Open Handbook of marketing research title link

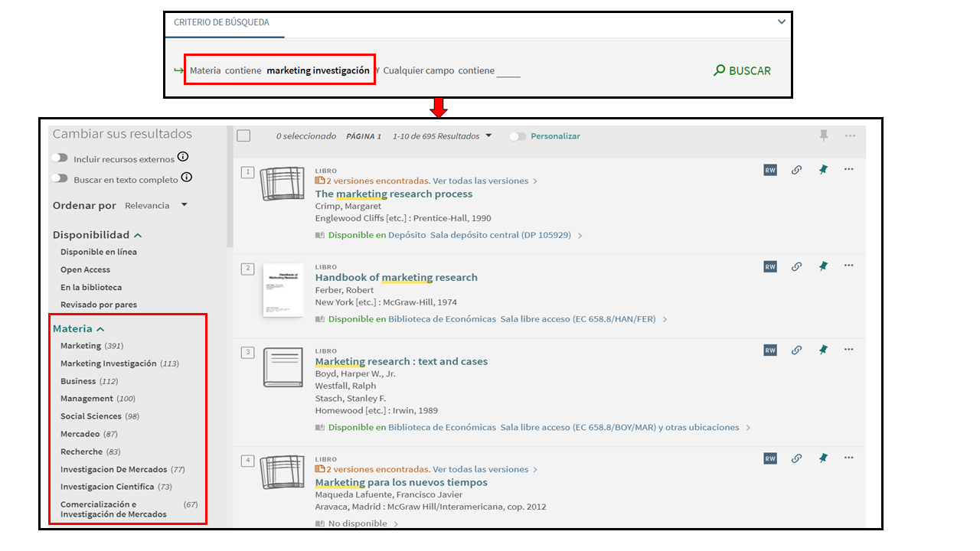coord(396,277)
